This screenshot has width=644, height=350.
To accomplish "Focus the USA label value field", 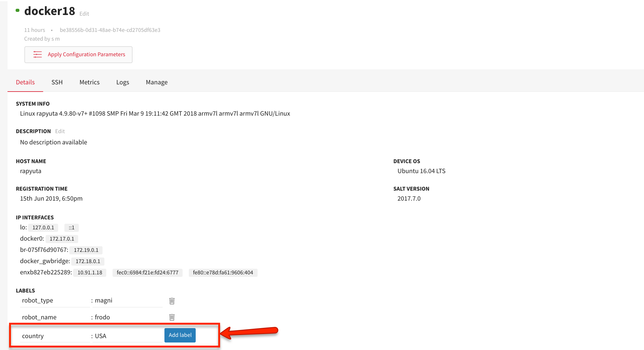I will click(127, 336).
